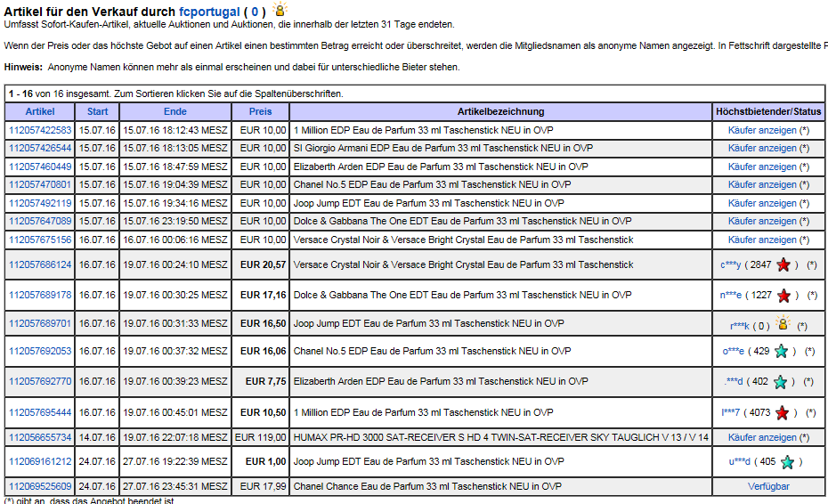Viewport: 828px width, 504px height.
Task: Sort table by Preis column
Action: pos(260,111)
